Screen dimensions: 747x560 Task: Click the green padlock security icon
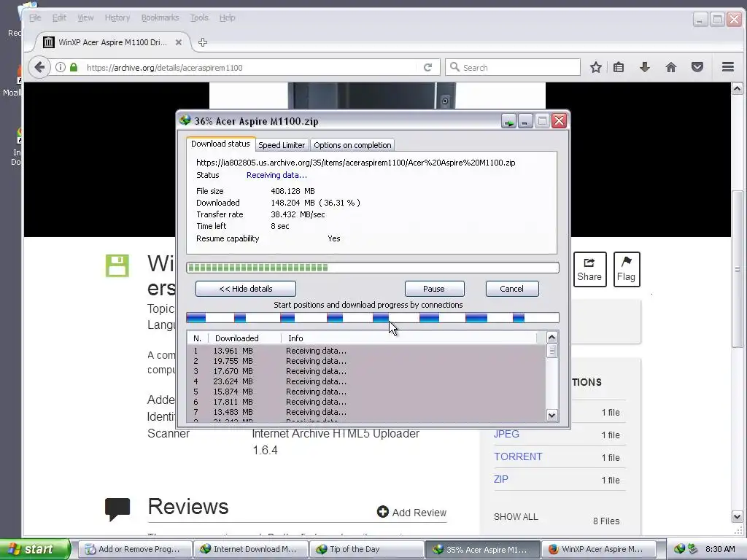[74, 67]
